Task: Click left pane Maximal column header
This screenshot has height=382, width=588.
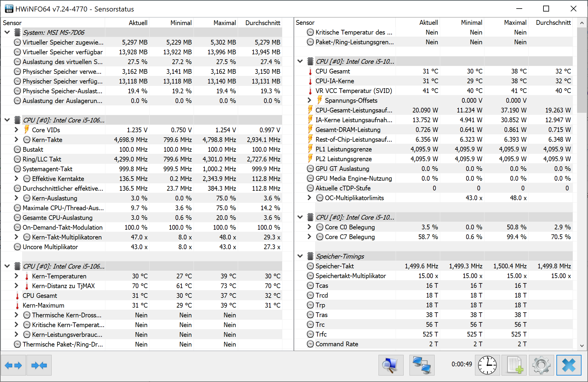Action: pos(216,23)
